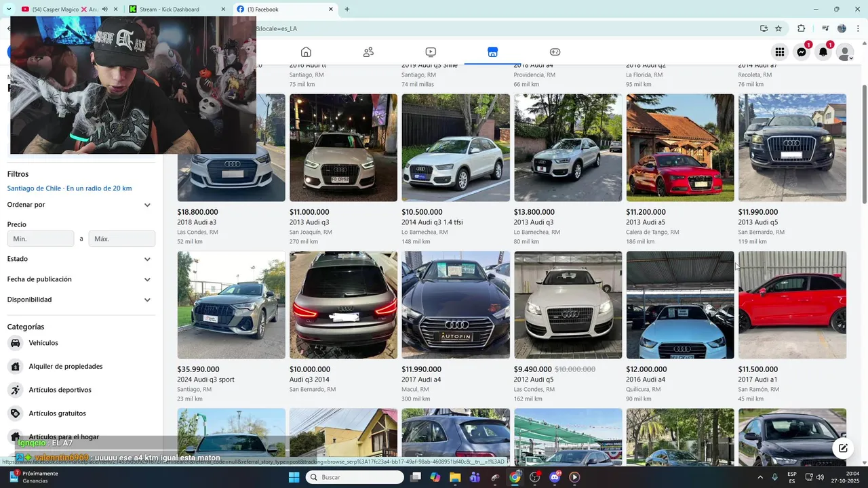Open the 2018 Audi a3 listing title
The width and height of the screenshot is (868, 488).
pyautogui.click(x=197, y=222)
